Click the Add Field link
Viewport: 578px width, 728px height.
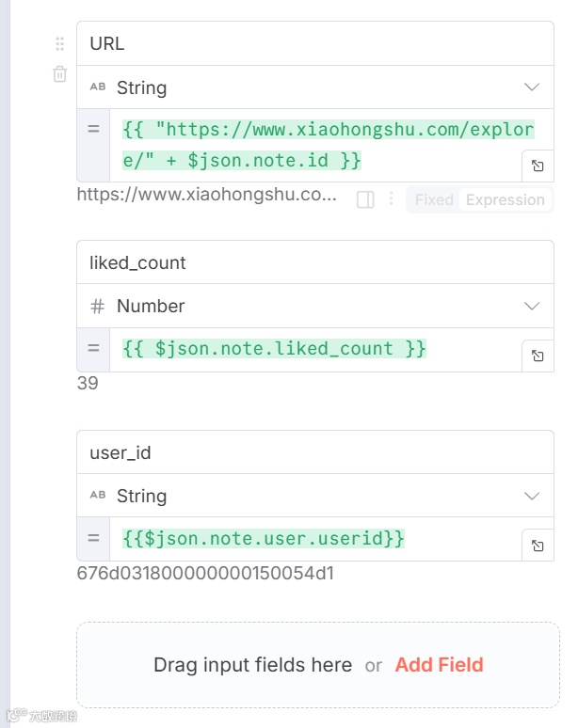click(x=439, y=665)
